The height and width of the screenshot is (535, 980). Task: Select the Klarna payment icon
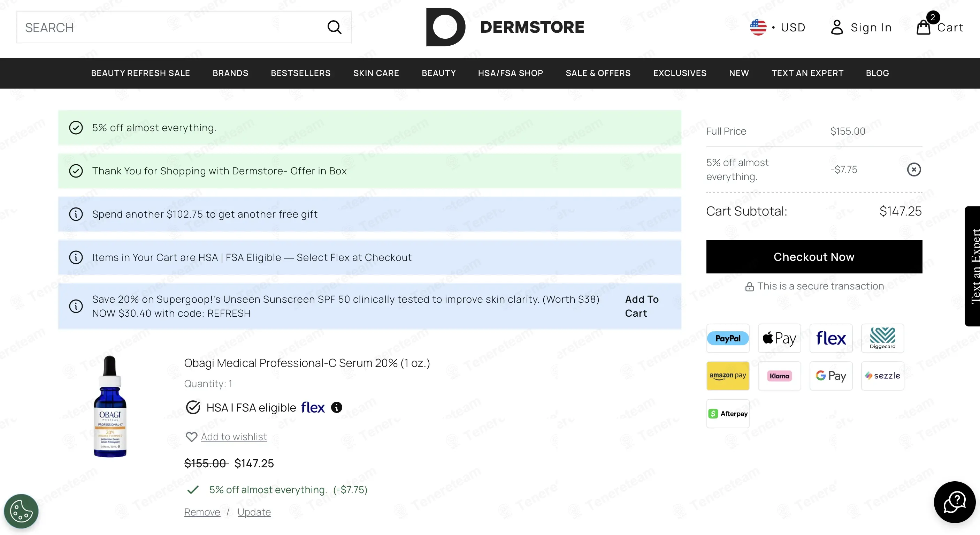pyautogui.click(x=779, y=376)
